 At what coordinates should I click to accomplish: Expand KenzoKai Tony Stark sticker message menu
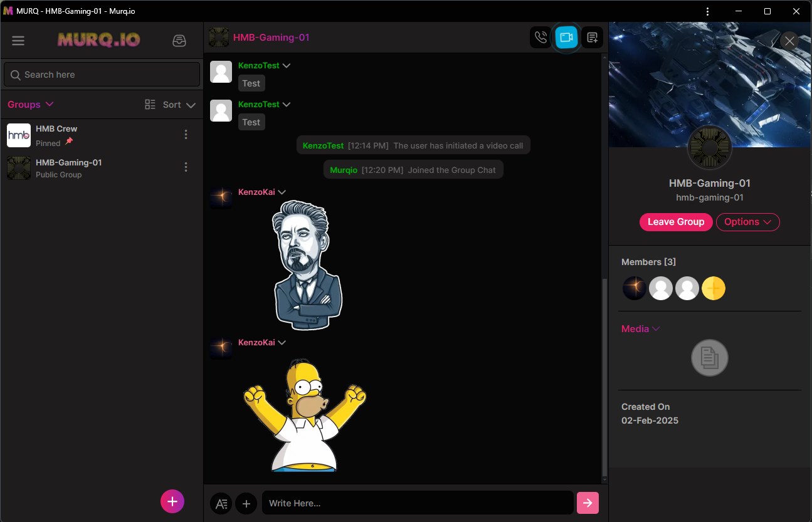tap(282, 192)
